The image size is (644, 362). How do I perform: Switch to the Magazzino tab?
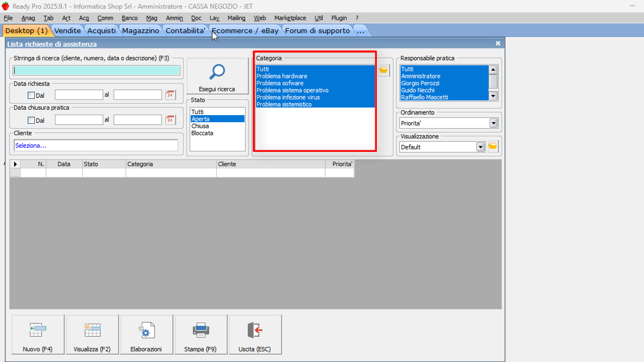(140, 31)
